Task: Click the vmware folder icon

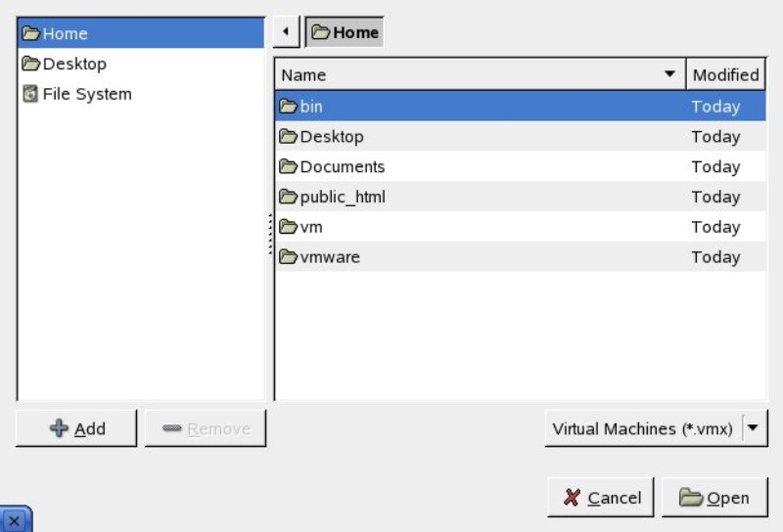Action: (289, 258)
